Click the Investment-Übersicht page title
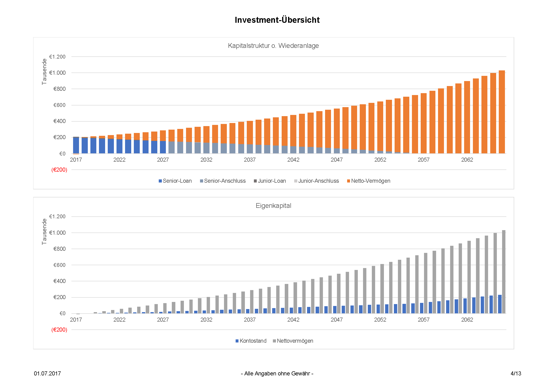Viewport: 555px width, 392px height. click(277, 20)
